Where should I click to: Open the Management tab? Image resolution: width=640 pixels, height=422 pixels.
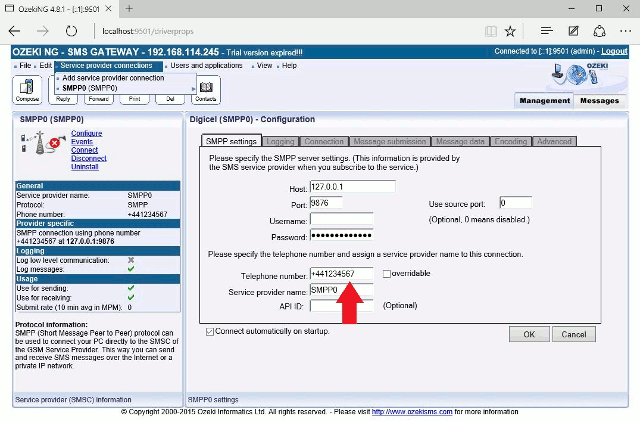point(544,101)
